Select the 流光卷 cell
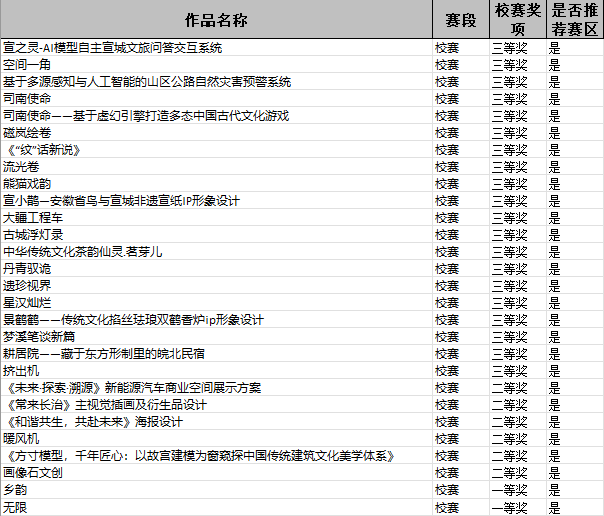Image resolution: width=604 pixels, height=516 pixels. tap(20, 167)
